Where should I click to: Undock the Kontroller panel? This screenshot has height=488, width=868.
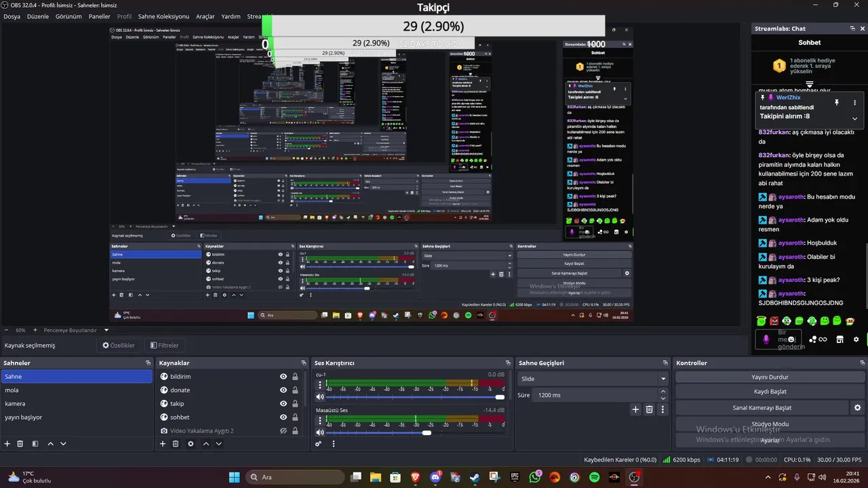click(x=862, y=363)
